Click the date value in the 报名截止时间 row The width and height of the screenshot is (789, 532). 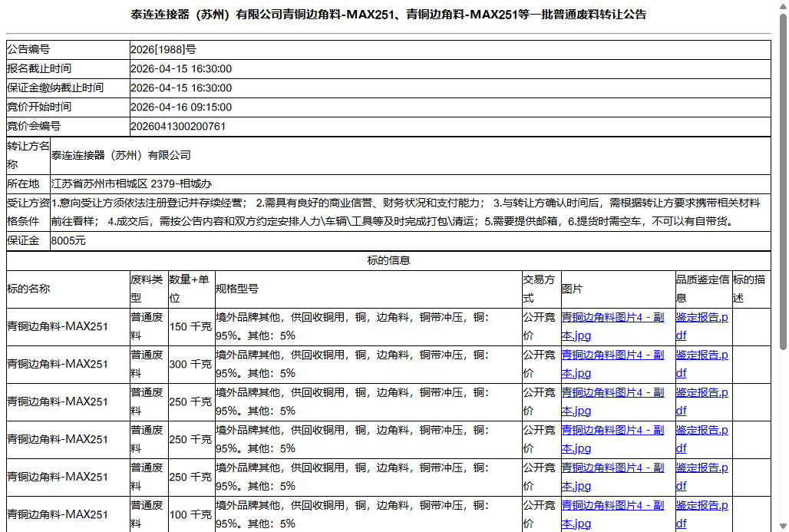[x=181, y=68]
